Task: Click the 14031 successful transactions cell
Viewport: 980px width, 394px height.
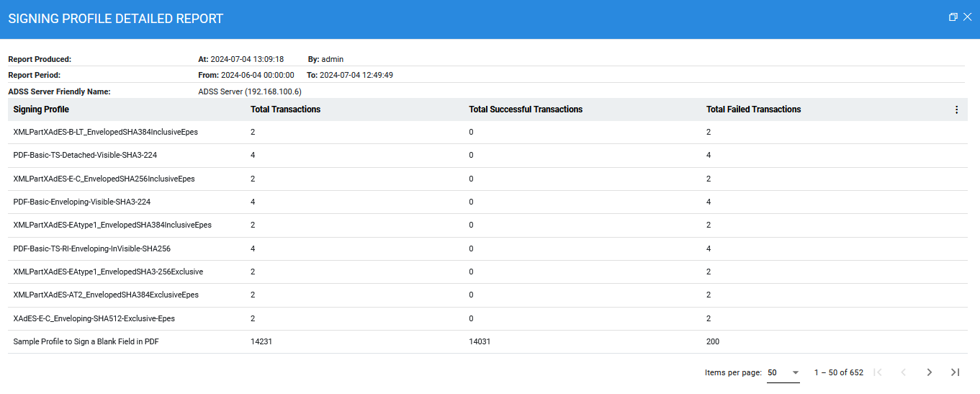Action: pyautogui.click(x=479, y=342)
